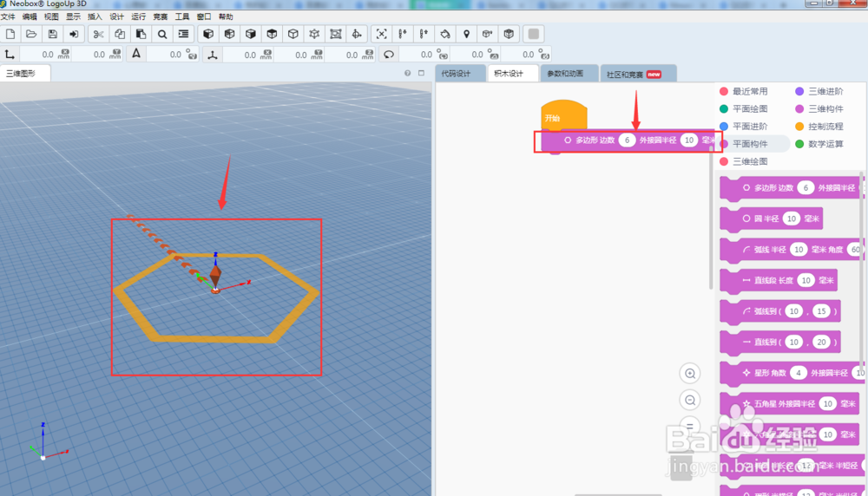Click the New file toolbar icon

click(10, 35)
